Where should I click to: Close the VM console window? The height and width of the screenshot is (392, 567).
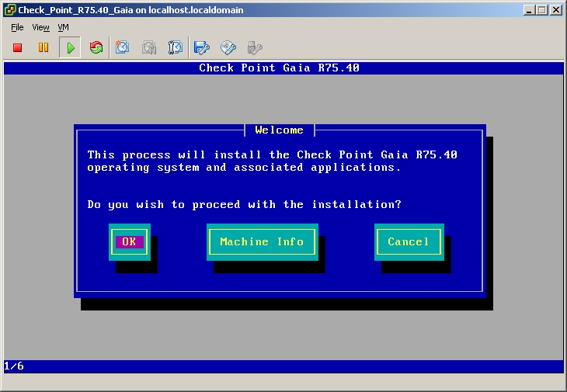point(556,10)
